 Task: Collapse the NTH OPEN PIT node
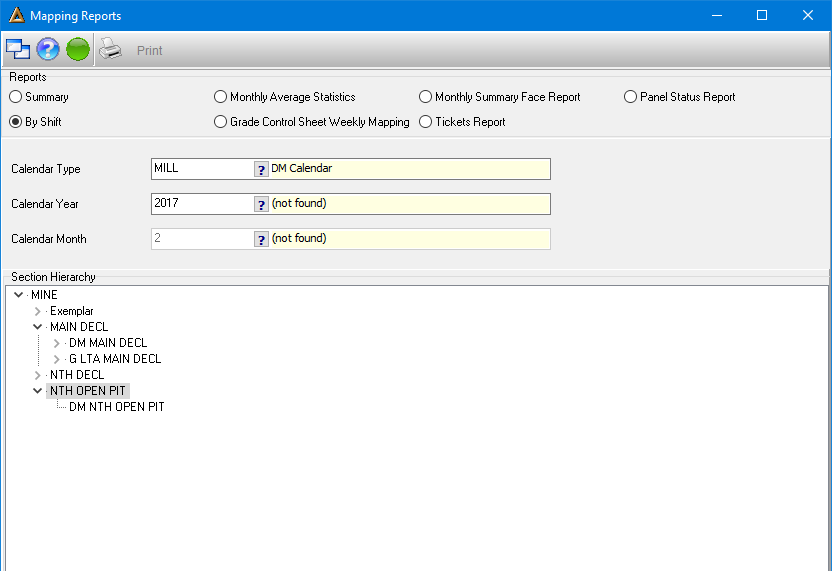pyautogui.click(x=38, y=391)
